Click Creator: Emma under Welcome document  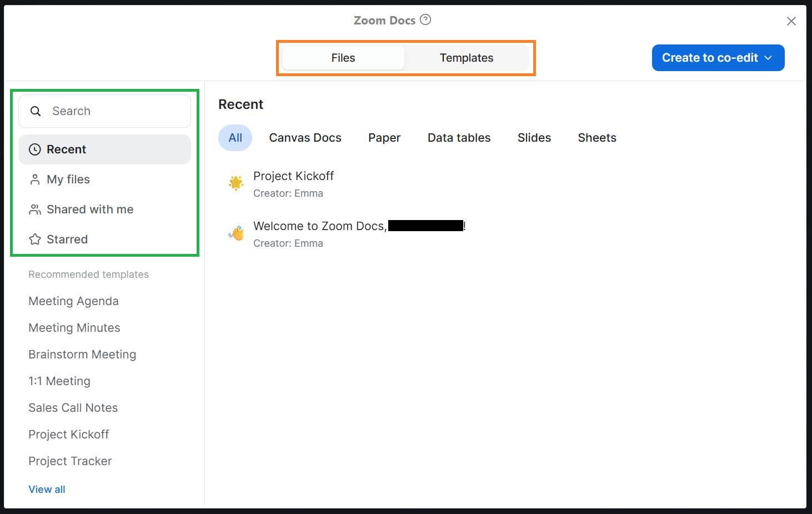click(288, 243)
